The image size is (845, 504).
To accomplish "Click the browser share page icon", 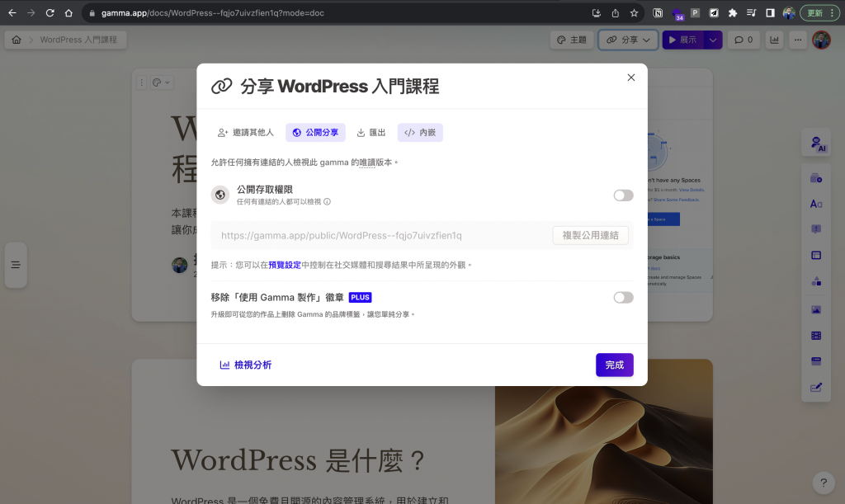I will click(x=615, y=13).
